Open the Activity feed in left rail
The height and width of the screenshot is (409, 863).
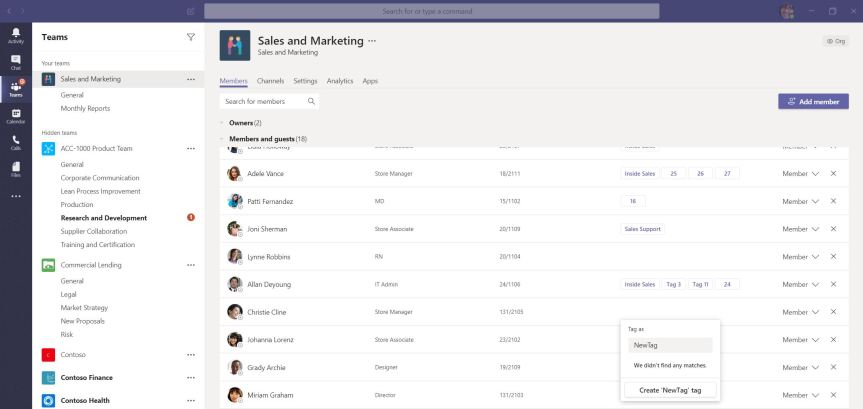(x=15, y=35)
